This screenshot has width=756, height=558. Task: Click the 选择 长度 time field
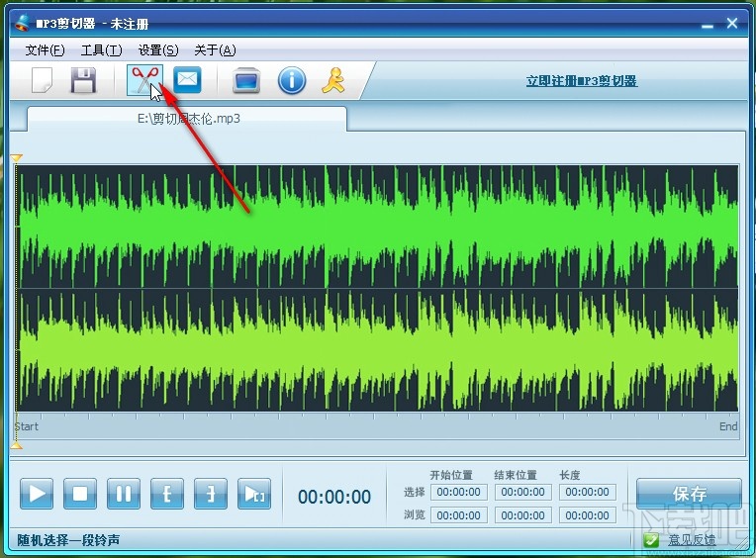(587, 492)
